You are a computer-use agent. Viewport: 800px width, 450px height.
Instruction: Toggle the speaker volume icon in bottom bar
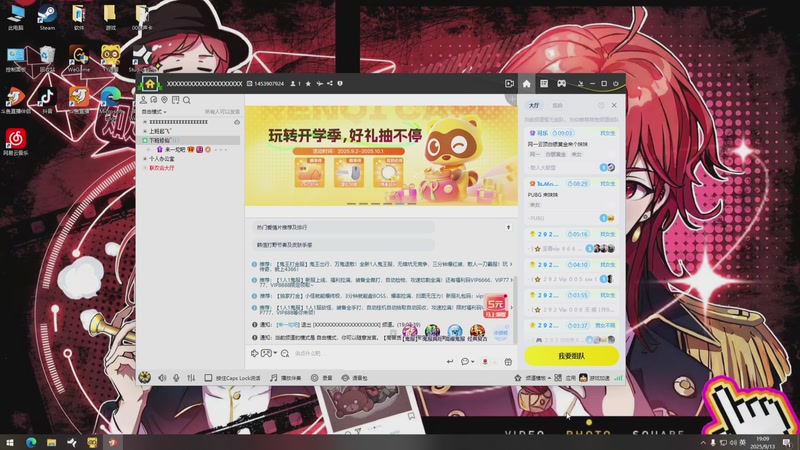(162, 378)
